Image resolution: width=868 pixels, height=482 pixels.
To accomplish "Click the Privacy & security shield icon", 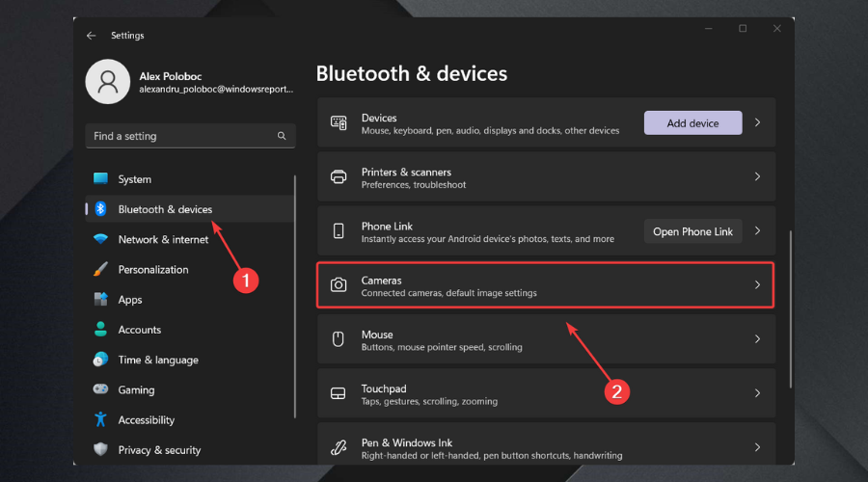I will (100, 449).
